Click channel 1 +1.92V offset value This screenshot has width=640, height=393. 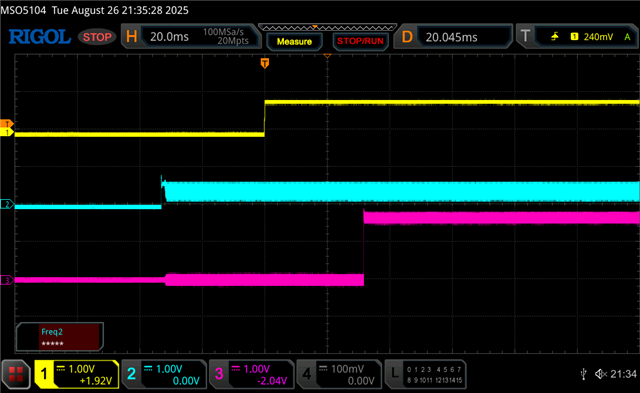(x=96, y=381)
